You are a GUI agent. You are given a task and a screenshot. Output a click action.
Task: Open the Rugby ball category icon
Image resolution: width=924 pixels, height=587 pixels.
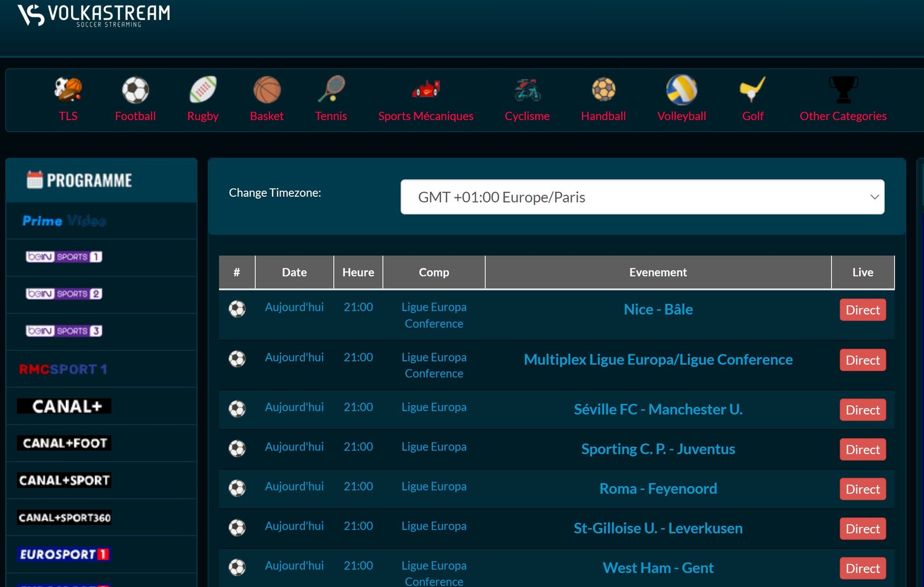pyautogui.click(x=203, y=90)
